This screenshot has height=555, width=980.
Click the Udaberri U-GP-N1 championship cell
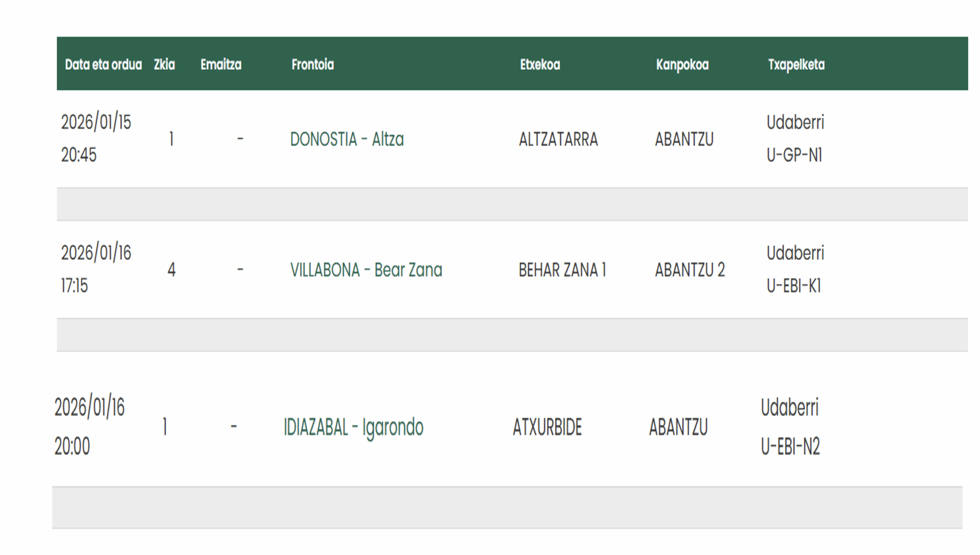pyautogui.click(x=795, y=138)
